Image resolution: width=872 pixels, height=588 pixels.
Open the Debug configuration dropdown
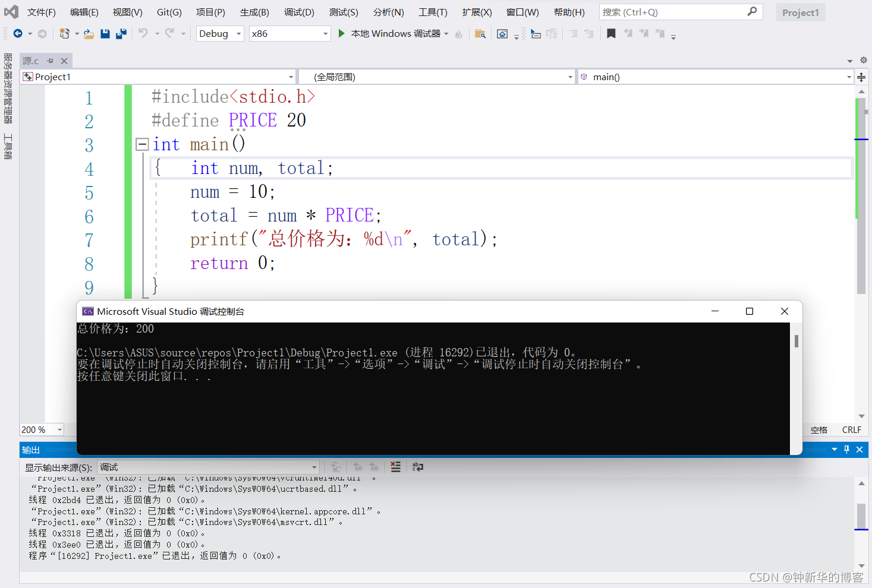click(220, 34)
